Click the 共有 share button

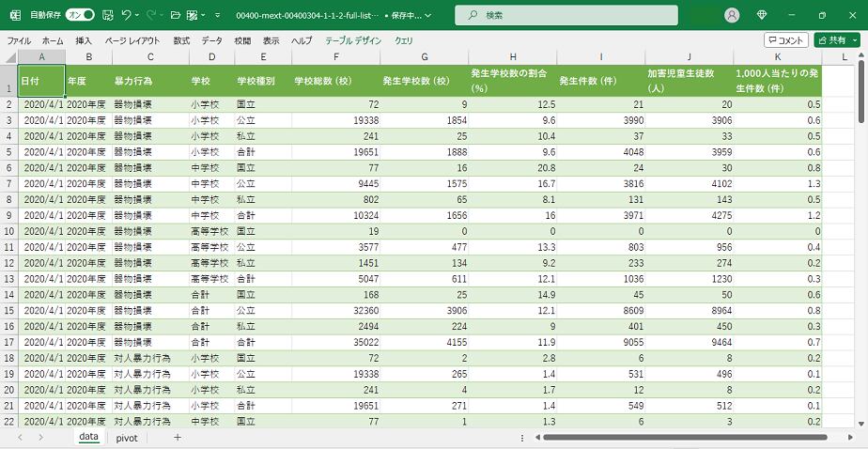tap(830, 40)
